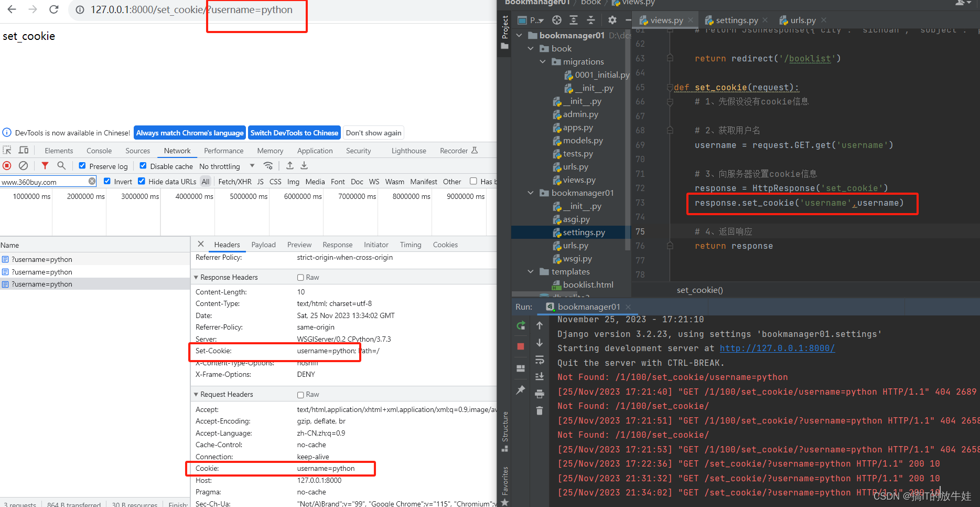Open the Application tab in DevTools
The height and width of the screenshot is (507, 980).
[x=315, y=151]
